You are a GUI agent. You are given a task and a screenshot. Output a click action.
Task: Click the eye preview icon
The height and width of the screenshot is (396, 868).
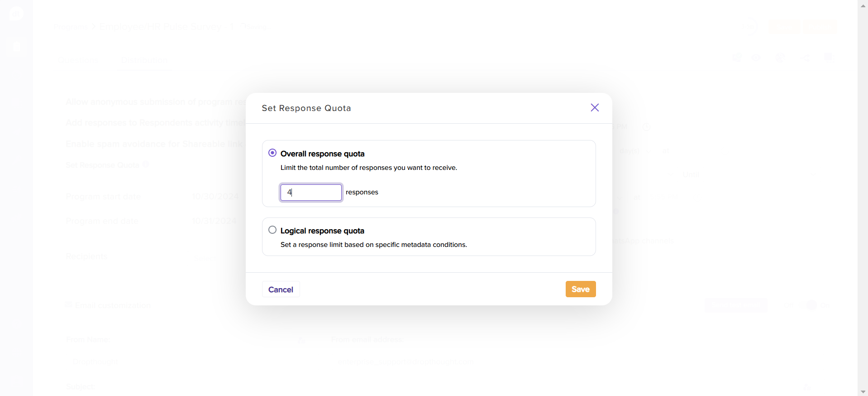tap(756, 58)
